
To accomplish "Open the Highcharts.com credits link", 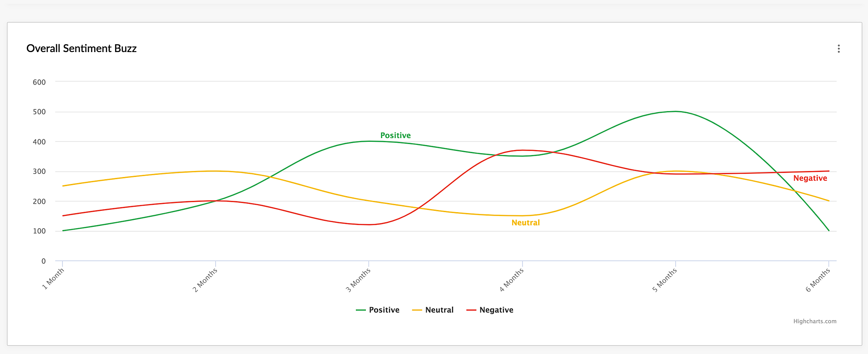I will click(815, 321).
